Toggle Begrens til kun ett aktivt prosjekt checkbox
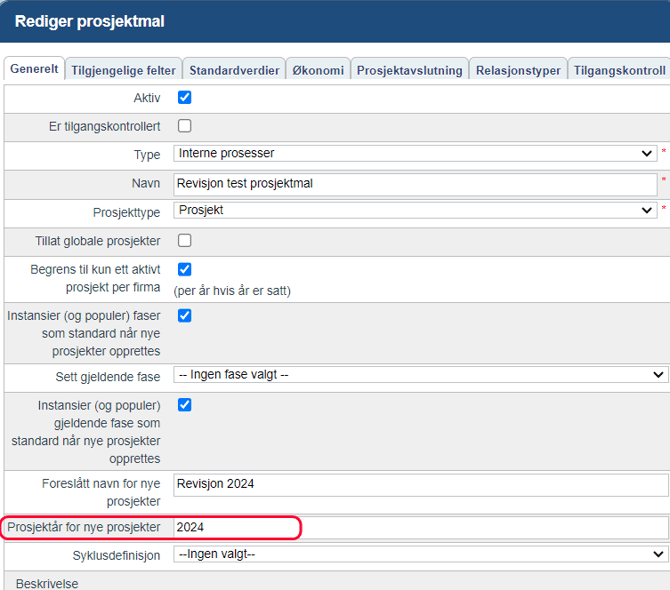This screenshot has height=590, width=670. tap(184, 270)
